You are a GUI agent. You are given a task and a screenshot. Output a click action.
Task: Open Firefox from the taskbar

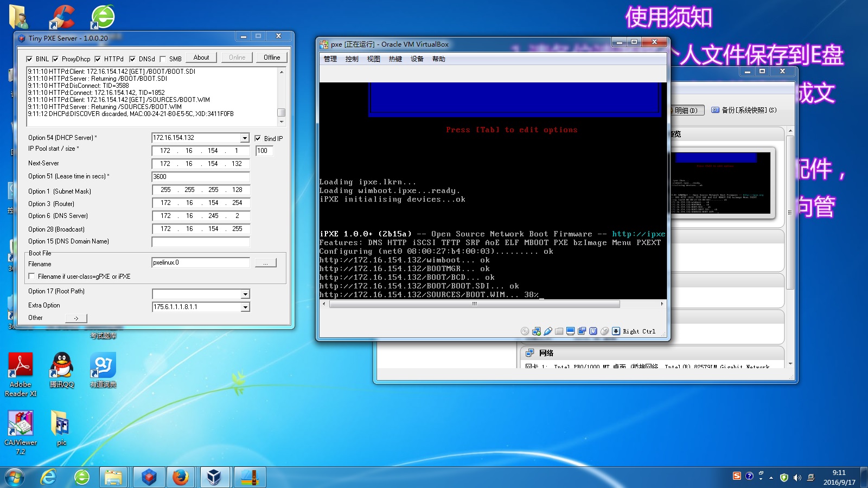click(181, 477)
